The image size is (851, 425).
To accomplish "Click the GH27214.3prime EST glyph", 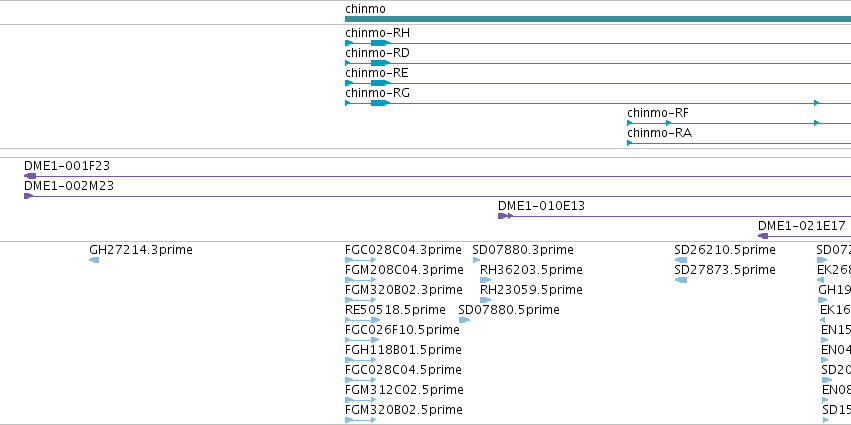I will coord(94,260).
